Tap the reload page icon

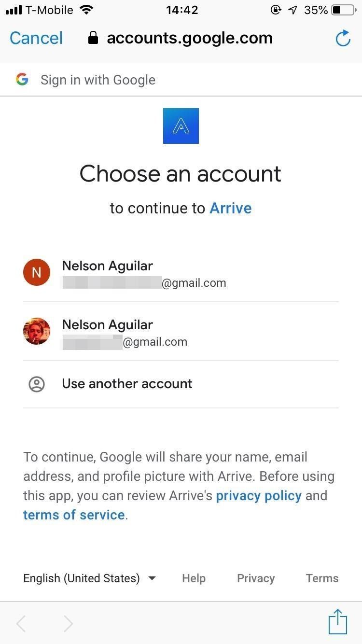coord(343,39)
